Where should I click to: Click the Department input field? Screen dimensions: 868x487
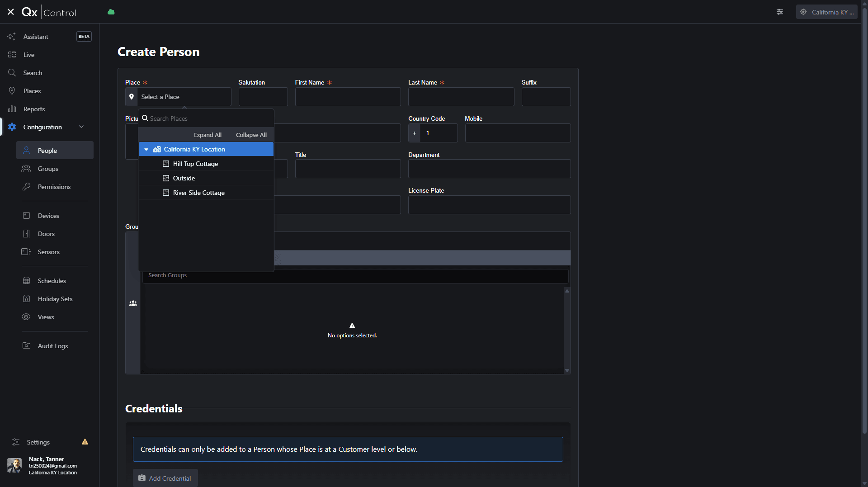coord(490,169)
